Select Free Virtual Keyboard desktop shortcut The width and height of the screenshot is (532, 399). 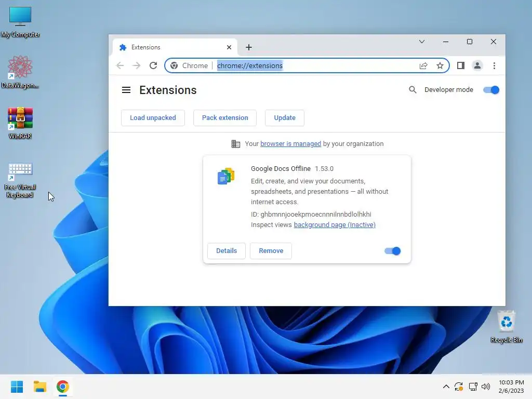pyautogui.click(x=20, y=180)
